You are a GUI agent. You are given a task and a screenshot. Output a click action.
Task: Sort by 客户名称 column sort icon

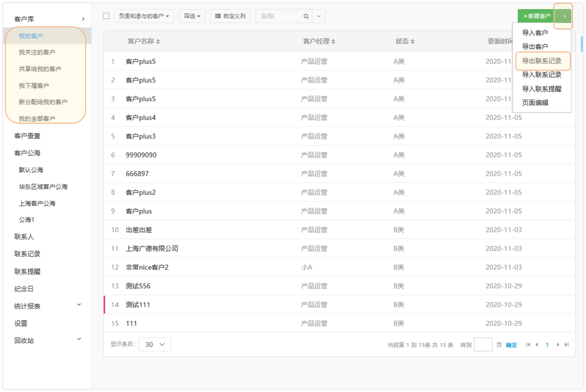(158, 42)
